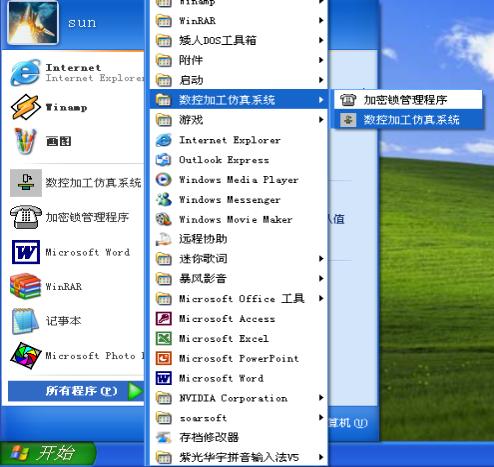Click Internet Explorer icon in All Programs list
Screen dimensions: 494x467
coord(164,140)
